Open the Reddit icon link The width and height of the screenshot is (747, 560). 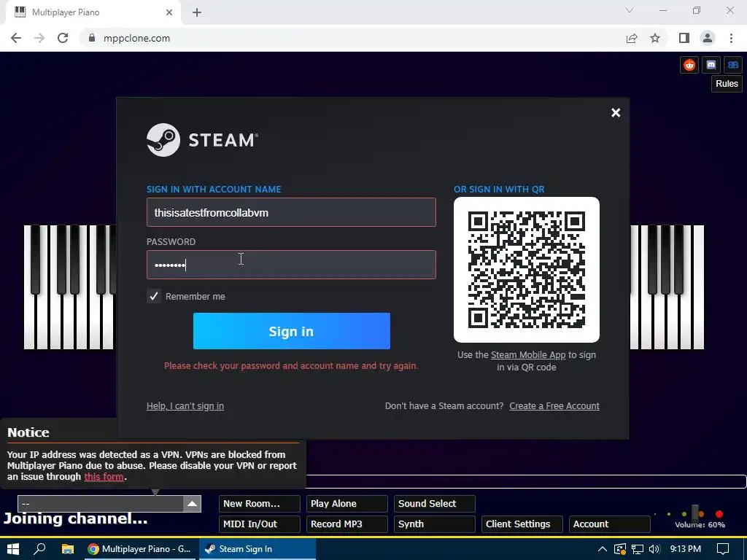click(689, 65)
